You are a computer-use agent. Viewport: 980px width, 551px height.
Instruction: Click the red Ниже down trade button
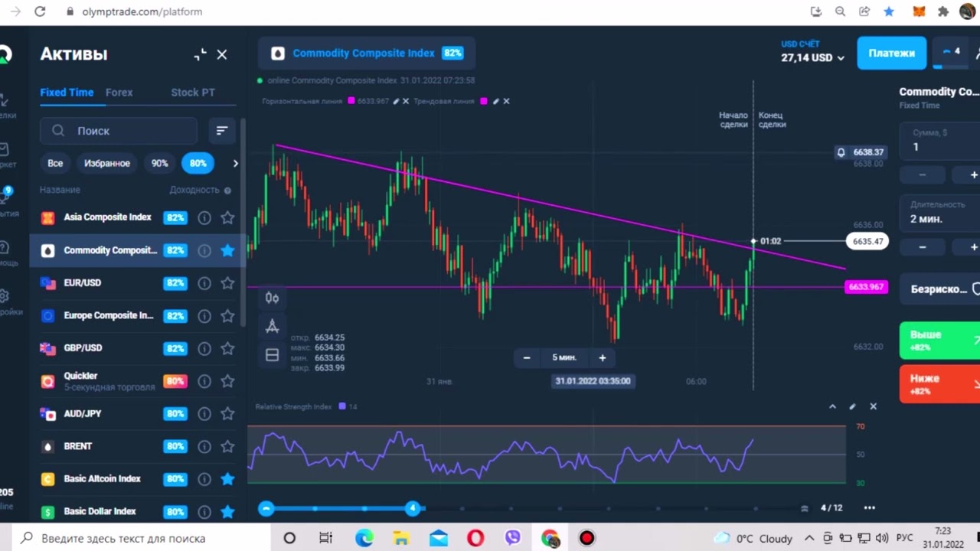tap(940, 384)
